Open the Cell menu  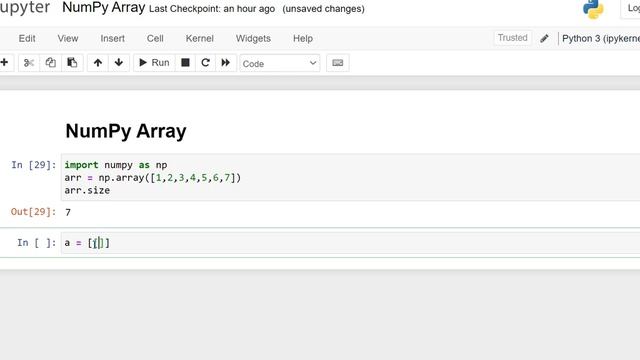[155, 38]
